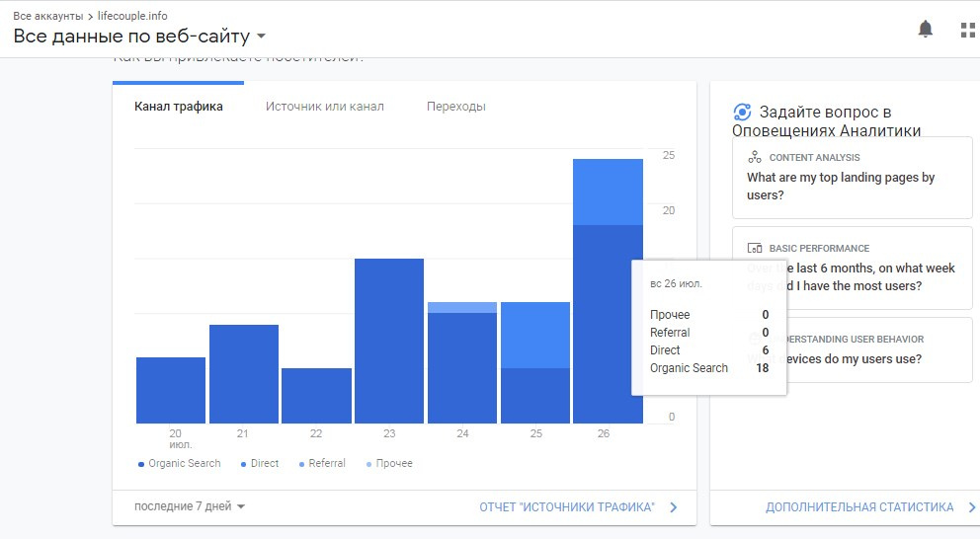Click the July 23 bar in chart
Viewport: 980px width, 539px height.
pos(389,341)
